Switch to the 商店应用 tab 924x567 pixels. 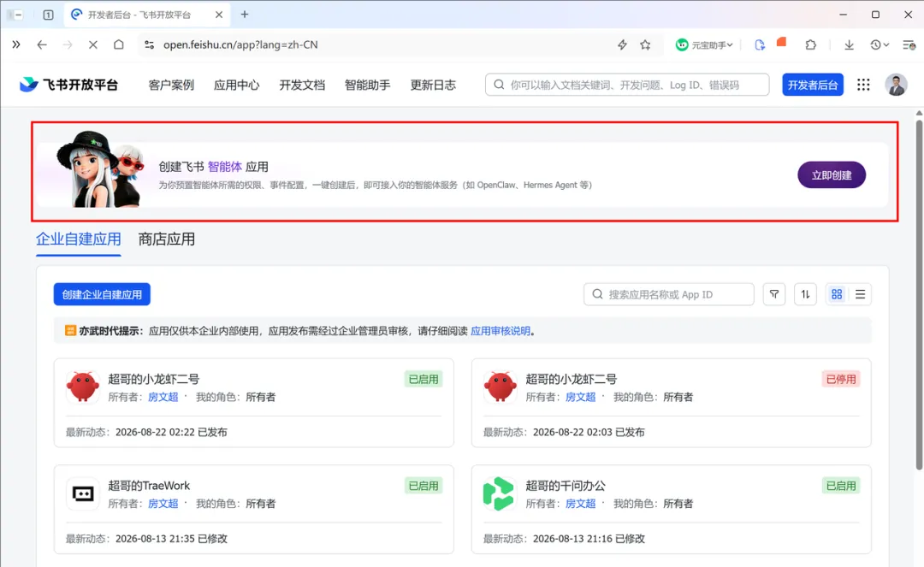click(x=166, y=239)
